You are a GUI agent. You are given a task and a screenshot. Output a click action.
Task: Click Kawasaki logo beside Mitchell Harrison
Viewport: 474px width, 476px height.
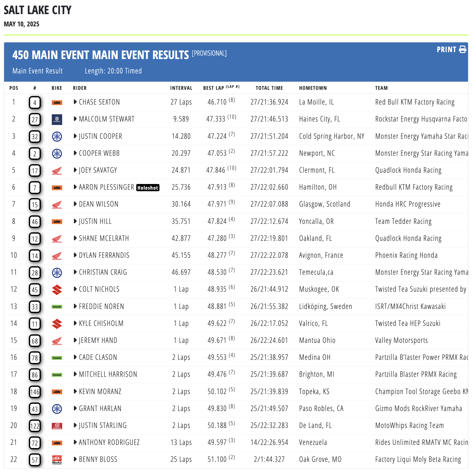point(57,375)
